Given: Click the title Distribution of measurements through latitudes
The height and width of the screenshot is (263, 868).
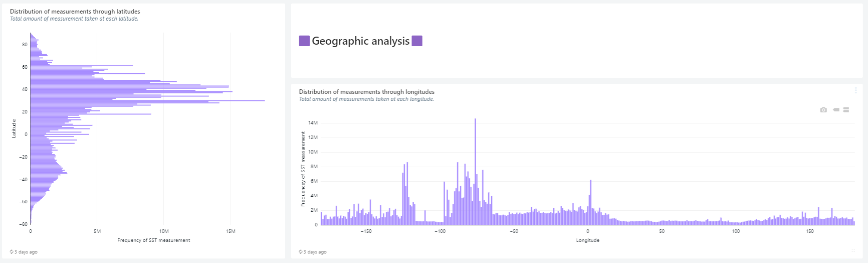Looking at the screenshot, I should coord(75,12).
